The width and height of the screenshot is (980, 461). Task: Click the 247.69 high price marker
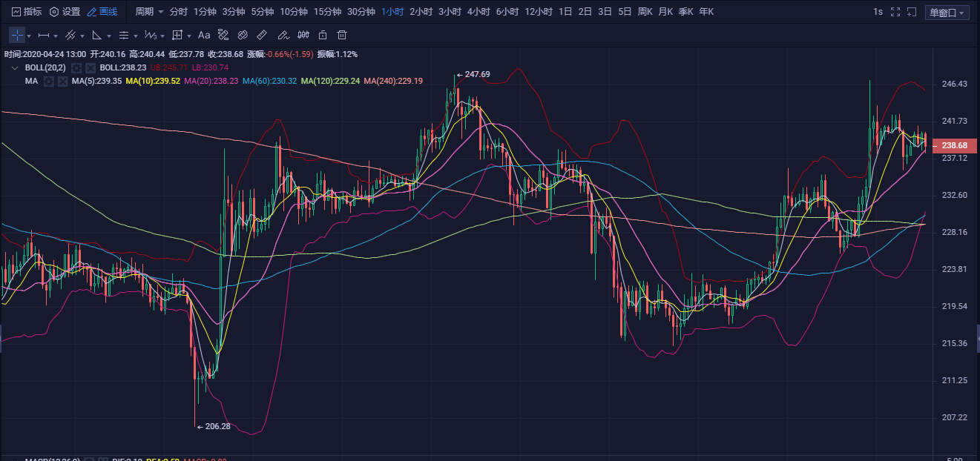(473, 74)
